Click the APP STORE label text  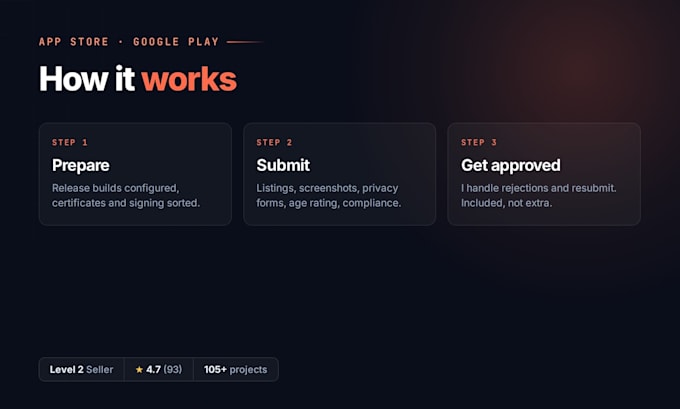coord(74,42)
